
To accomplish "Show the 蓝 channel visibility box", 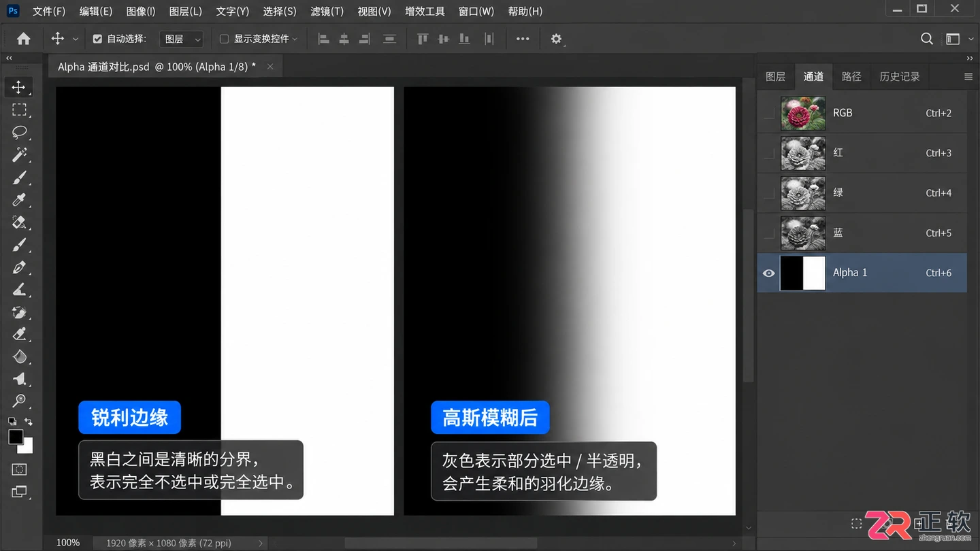I will click(769, 233).
